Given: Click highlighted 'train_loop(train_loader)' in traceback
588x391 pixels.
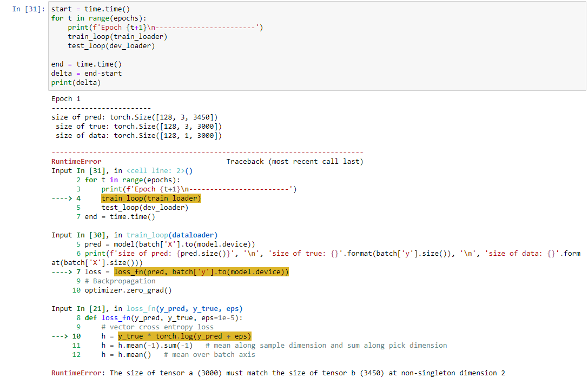Looking at the screenshot, I should click(x=151, y=198).
